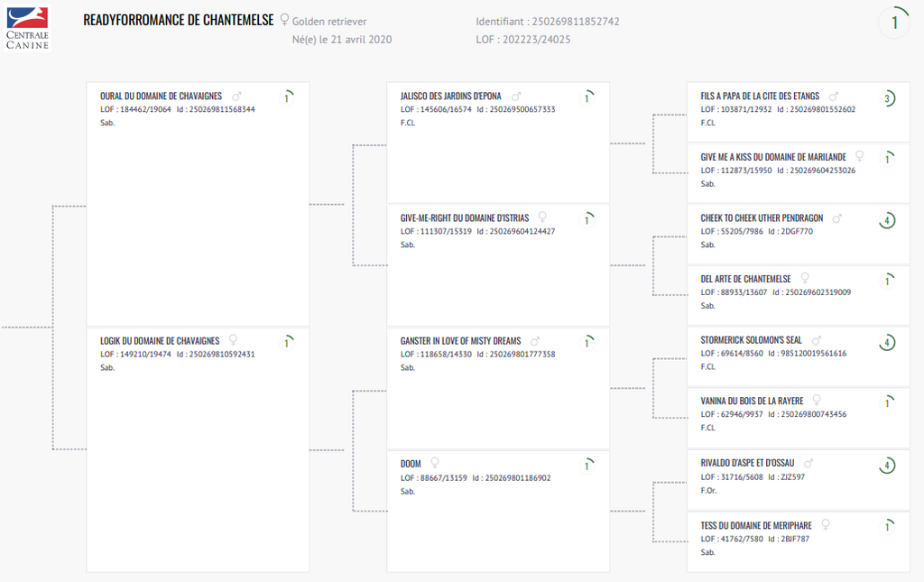Image resolution: width=924 pixels, height=582 pixels.
Task: Click the rating badge for RIVALDO D'ASPE ET D'OSSAU
Action: (x=887, y=466)
